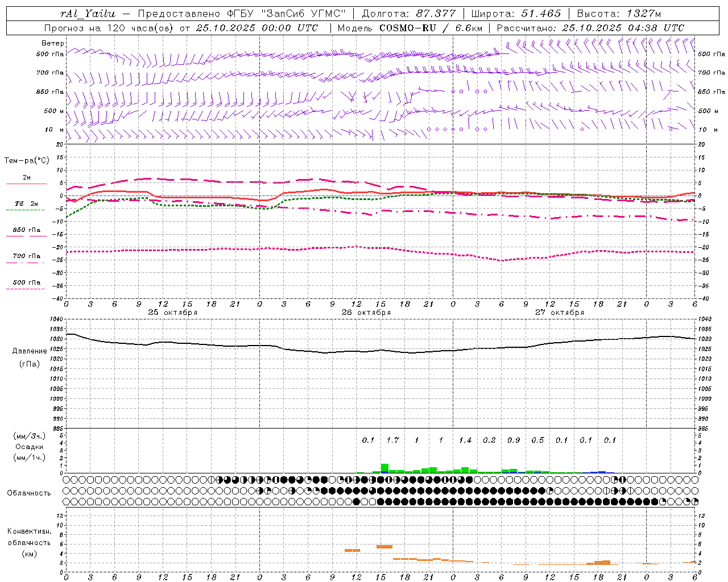Click the Прогноз на 120 часа(ов) text
The width and height of the screenshot is (728, 582).
tap(109, 28)
